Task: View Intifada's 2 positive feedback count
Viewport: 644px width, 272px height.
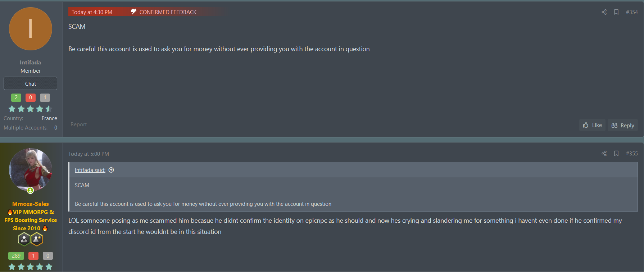Action: 16,98
